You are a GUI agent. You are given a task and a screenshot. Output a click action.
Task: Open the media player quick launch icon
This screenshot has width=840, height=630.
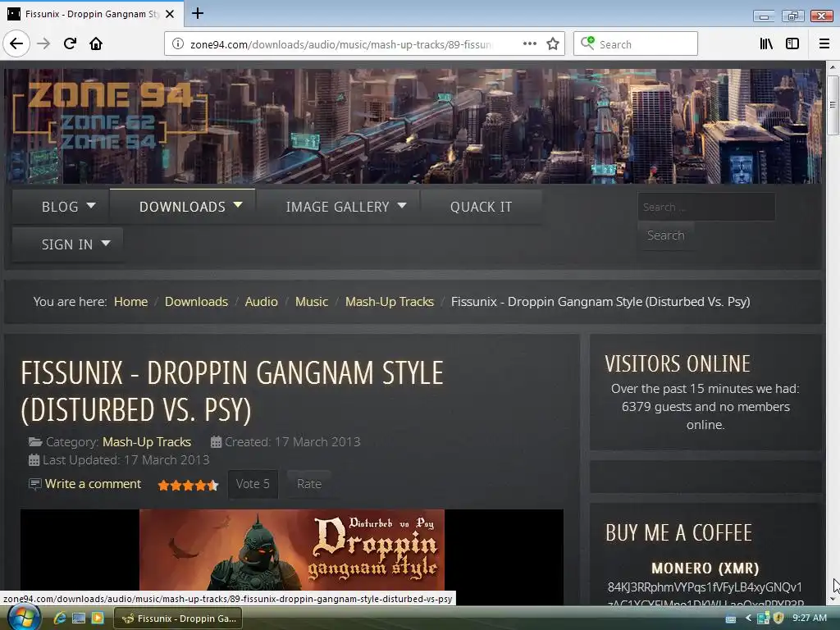pyautogui.click(x=98, y=619)
